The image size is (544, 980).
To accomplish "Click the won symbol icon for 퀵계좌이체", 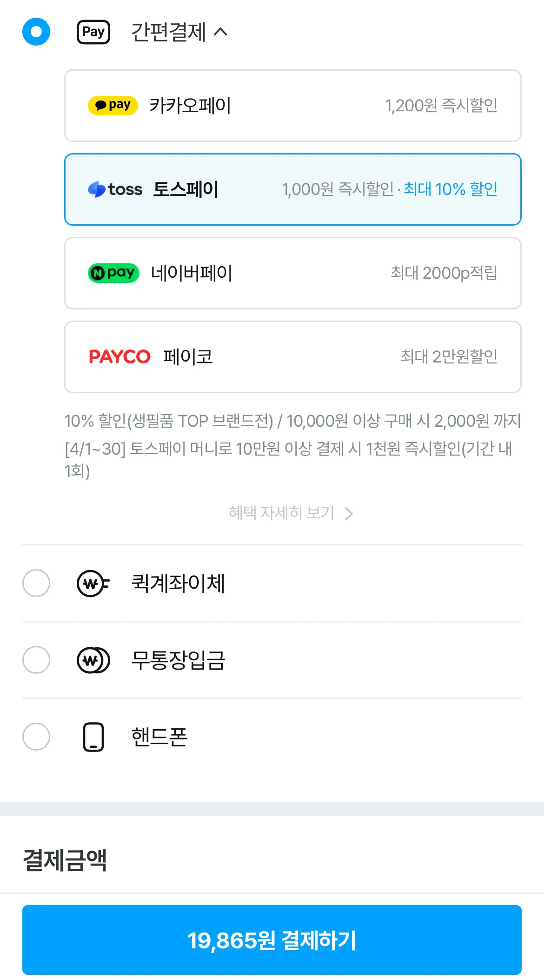I will click(x=93, y=583).
